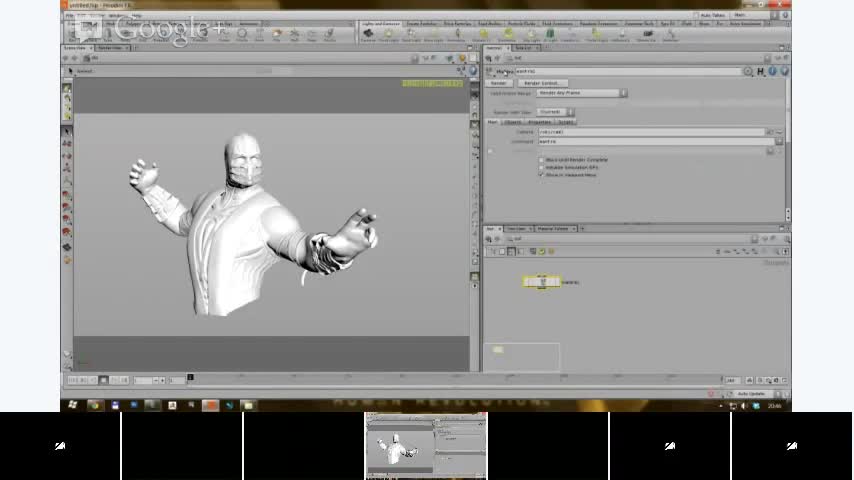Switch to the Scripts parameter tab
Viewport: 854px width, 480px height.
coord(565,122)
